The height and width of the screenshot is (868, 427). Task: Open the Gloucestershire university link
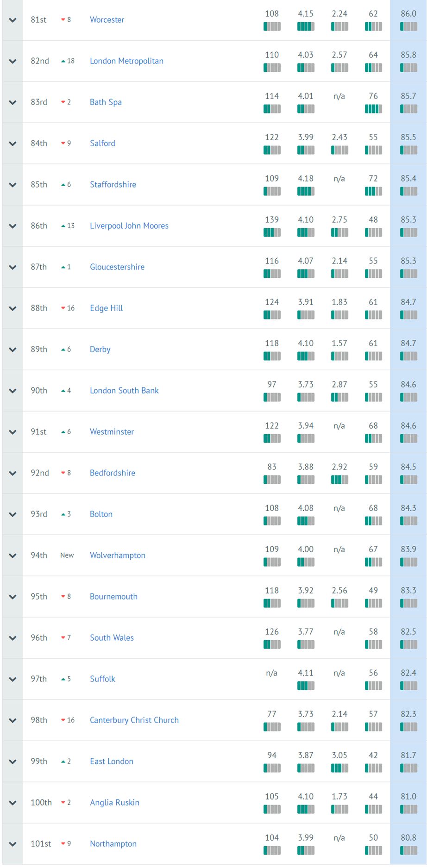tap(117, 267)
